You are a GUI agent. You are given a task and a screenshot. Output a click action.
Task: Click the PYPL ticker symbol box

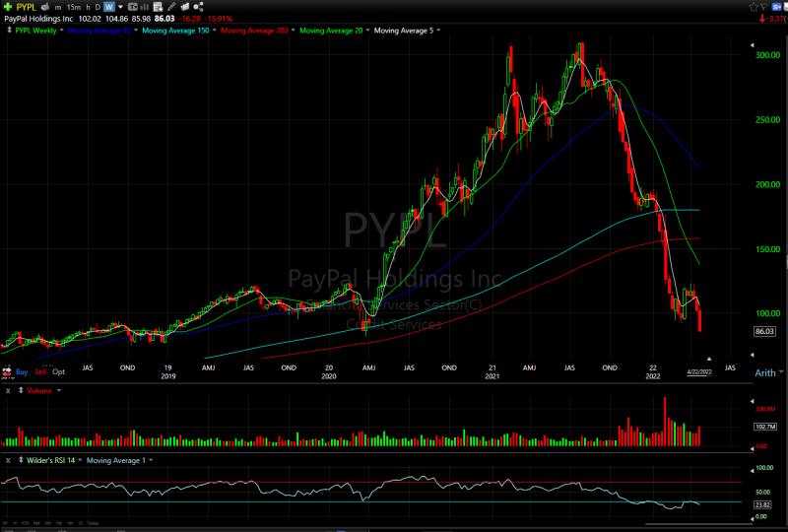(27, 7)
